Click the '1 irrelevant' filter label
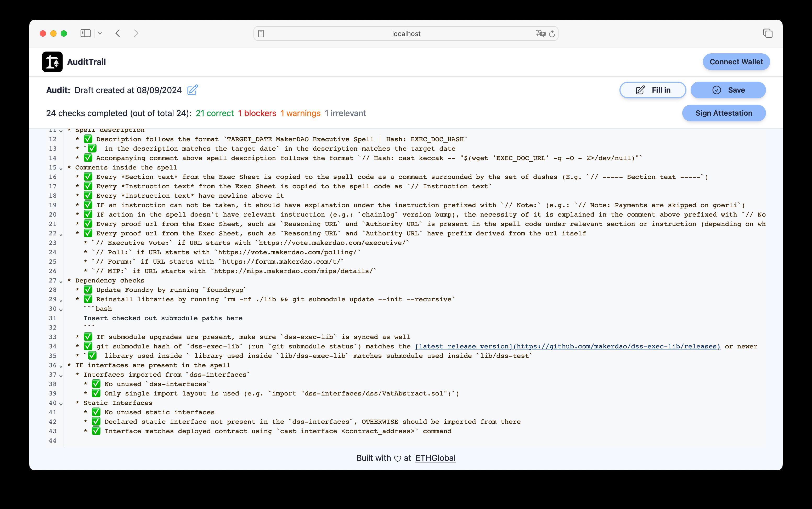The image size is (812, 509). click(x=345, y=112)
